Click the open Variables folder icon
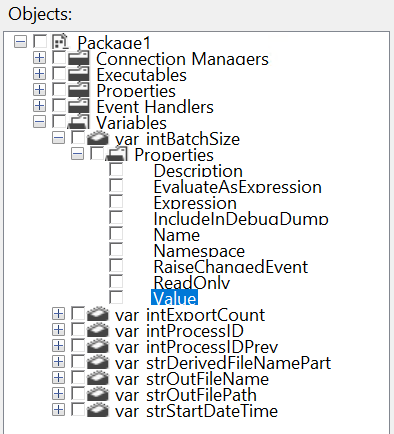Viewport: 394px width, 434px height. coord(79,122)
